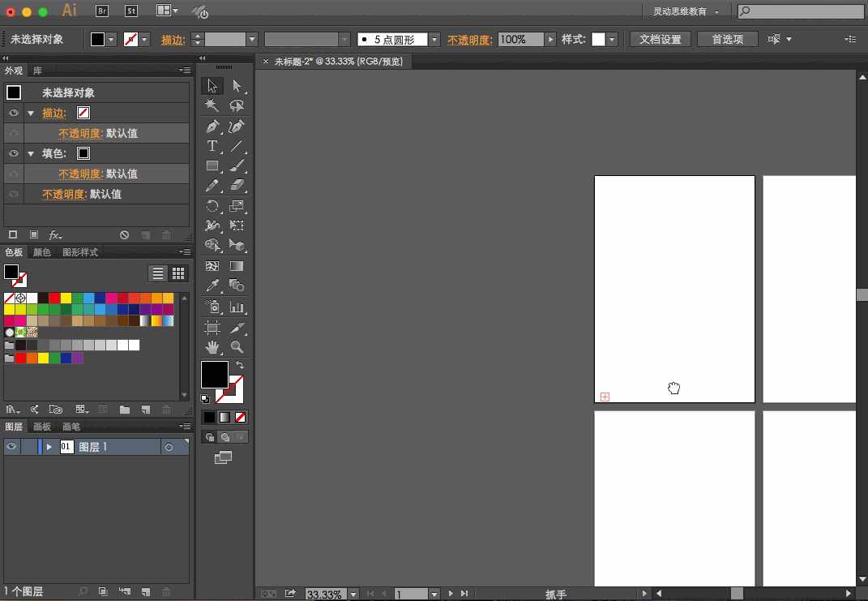Switch to the 图形样式 tab

80,252
